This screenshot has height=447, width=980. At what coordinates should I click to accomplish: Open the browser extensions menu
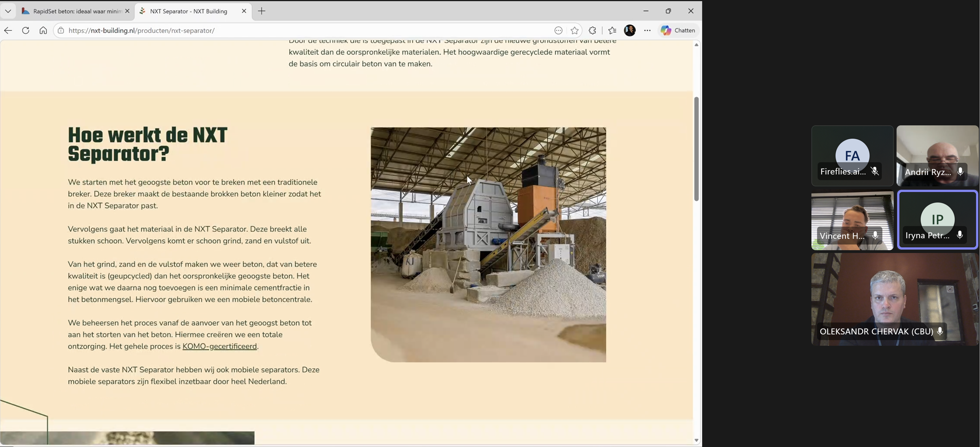click(592, 30)
